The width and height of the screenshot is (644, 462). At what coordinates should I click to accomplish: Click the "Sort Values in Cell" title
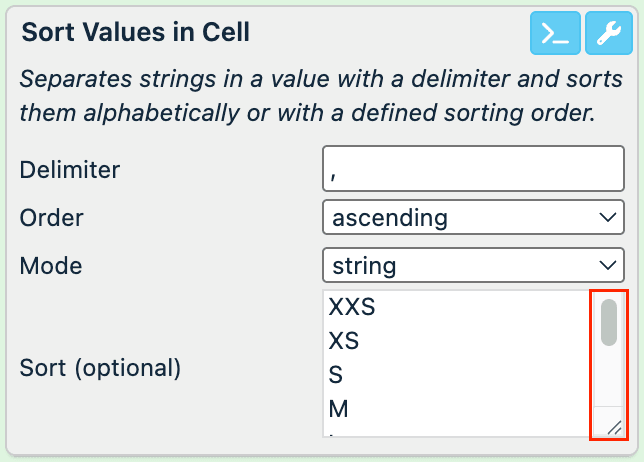[x=136, y=32]
